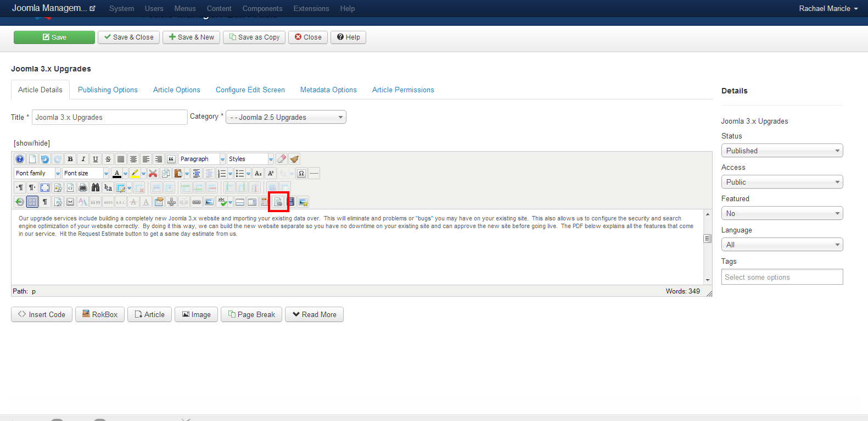Insert numbered list

pyautogui.click(x=222, y=173)
